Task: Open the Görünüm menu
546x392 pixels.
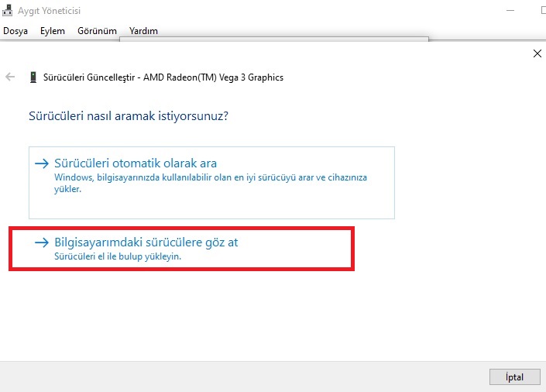Action: coord(97,31)
